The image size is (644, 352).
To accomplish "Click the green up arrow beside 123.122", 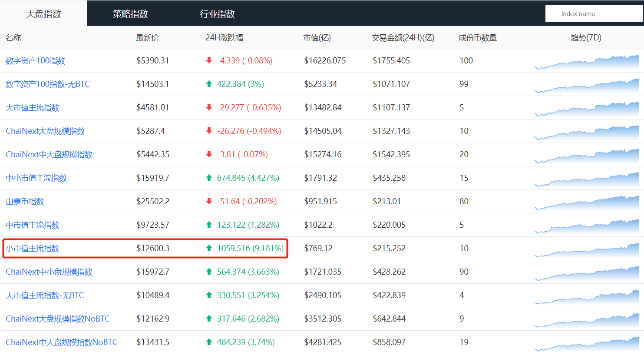I will 209,225.
